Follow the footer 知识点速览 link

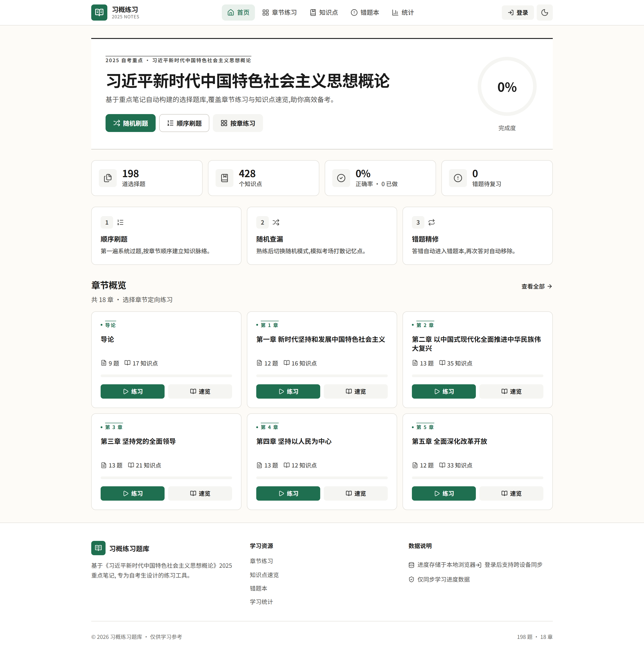tap(264, 575)
